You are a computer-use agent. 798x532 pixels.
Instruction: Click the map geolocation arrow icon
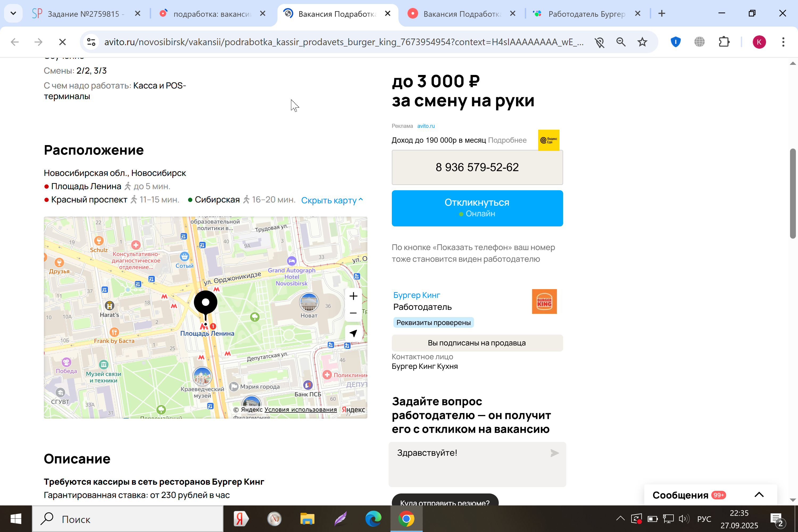click(x=353, y=333)
